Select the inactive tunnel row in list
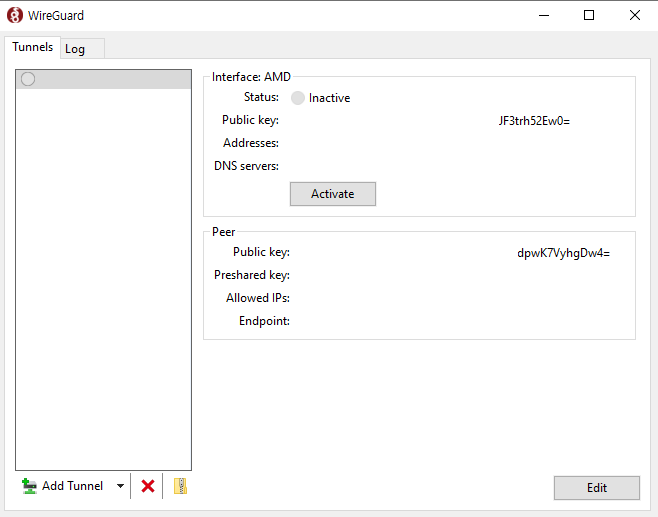The width and height of the screenshot is (658, 517). pyautogui.click(x=103, y=79)
